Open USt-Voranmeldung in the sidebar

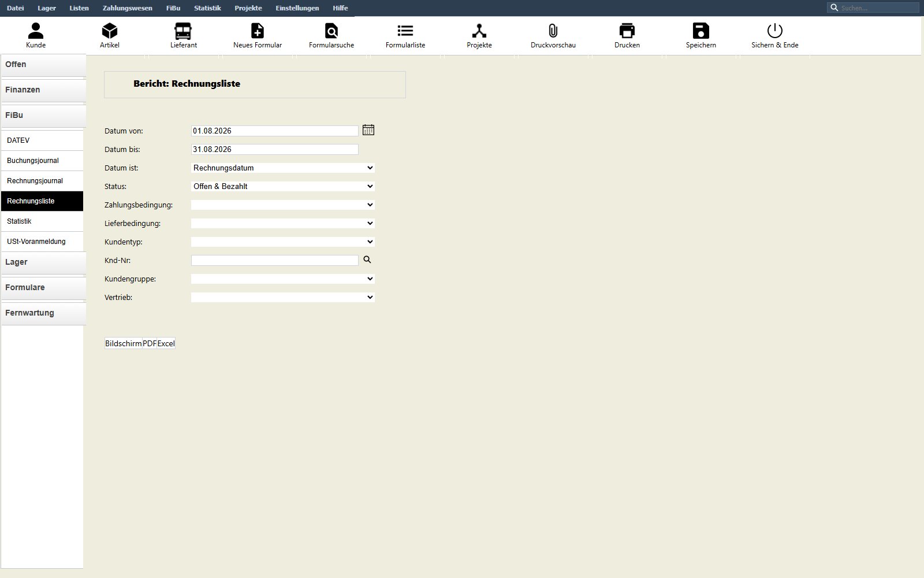[42, 242]
